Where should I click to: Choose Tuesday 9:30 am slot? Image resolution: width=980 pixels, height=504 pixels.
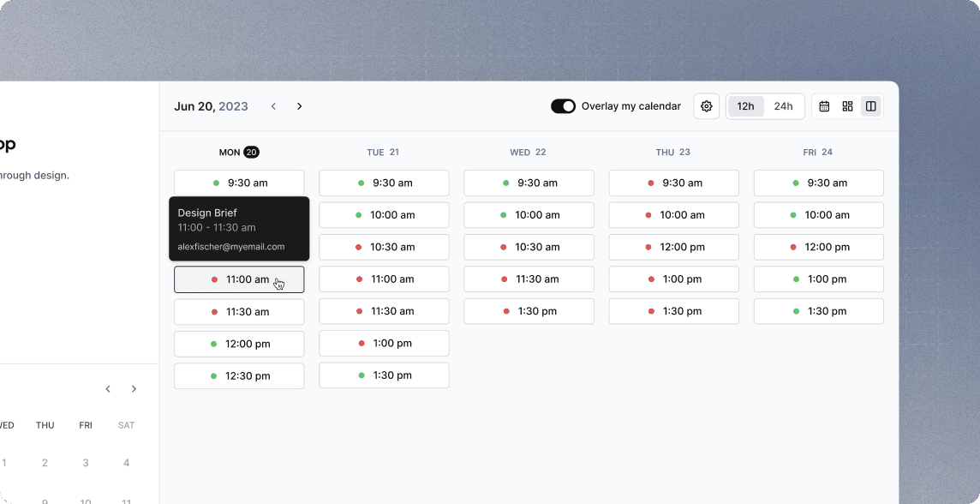click(385, 183)
